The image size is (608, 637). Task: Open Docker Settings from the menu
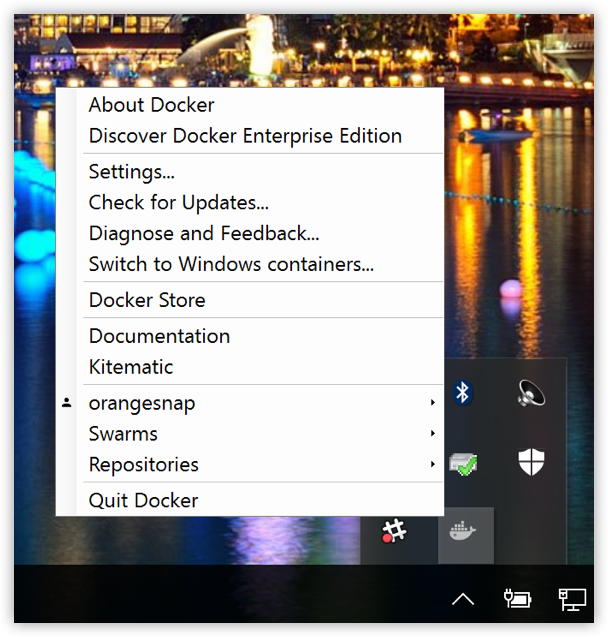pyautogui.click(x=132, y=171)
